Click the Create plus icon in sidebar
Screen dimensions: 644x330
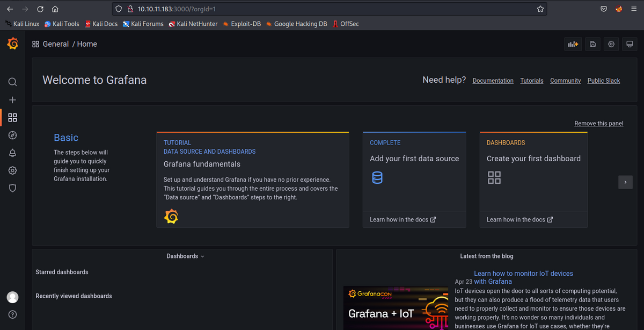12,100
